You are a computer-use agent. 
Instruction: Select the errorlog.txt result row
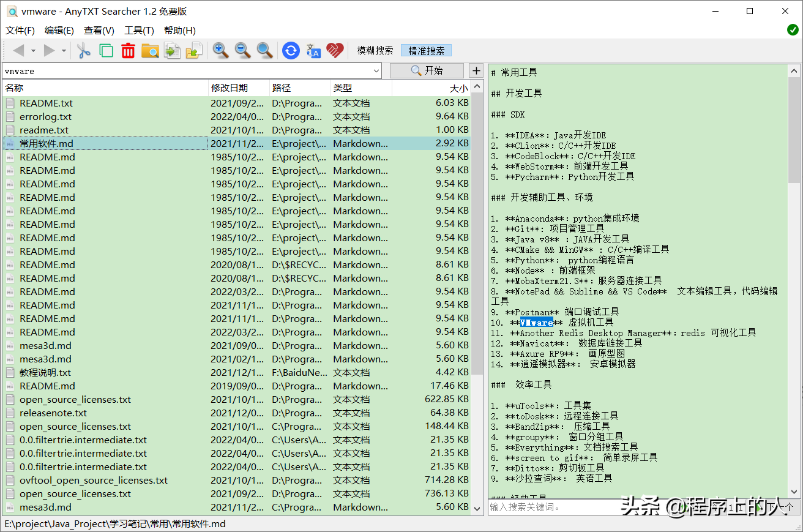237,116
